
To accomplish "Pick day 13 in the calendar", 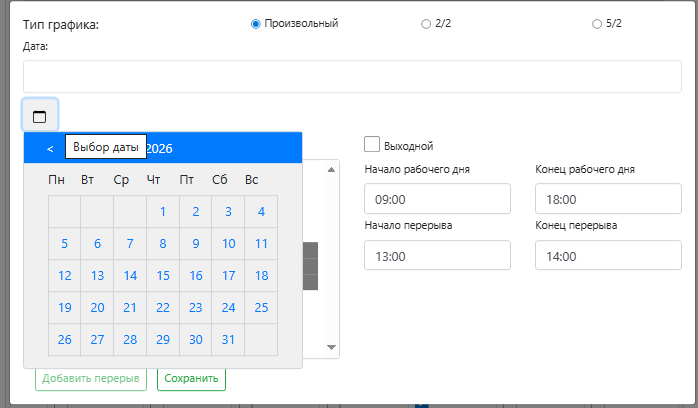I will 97,275.
